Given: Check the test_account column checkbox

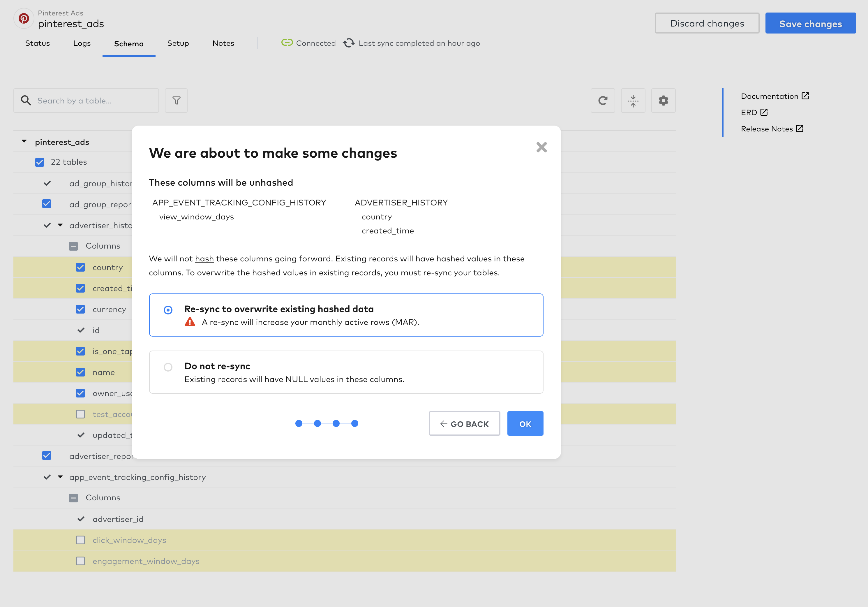Looking at the screenshot, I should [80, 414].
